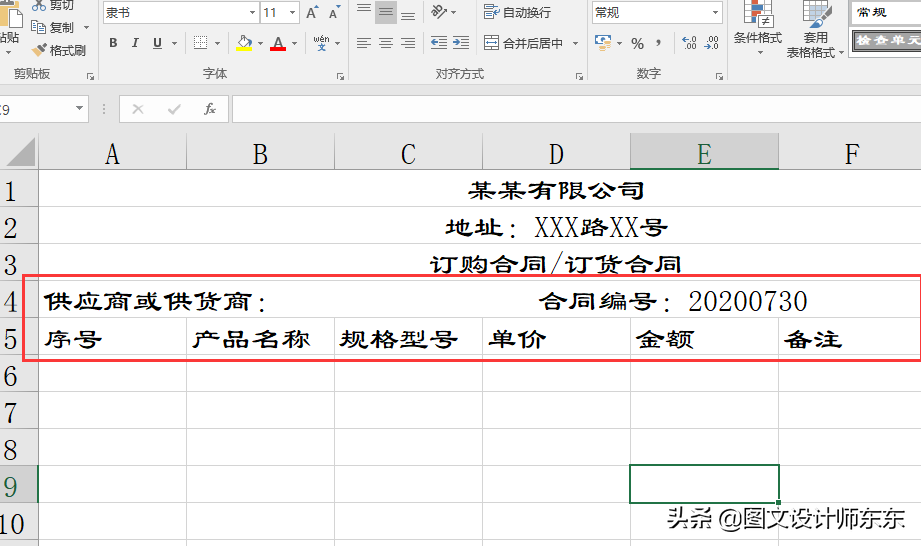
Task: Align text left in the cell
Action: click(x=364, y=43)
